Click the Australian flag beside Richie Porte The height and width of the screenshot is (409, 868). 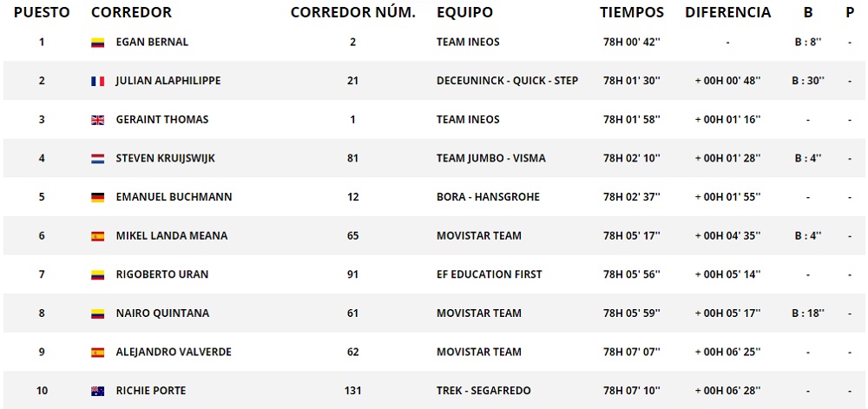click(x=98, y=391)
